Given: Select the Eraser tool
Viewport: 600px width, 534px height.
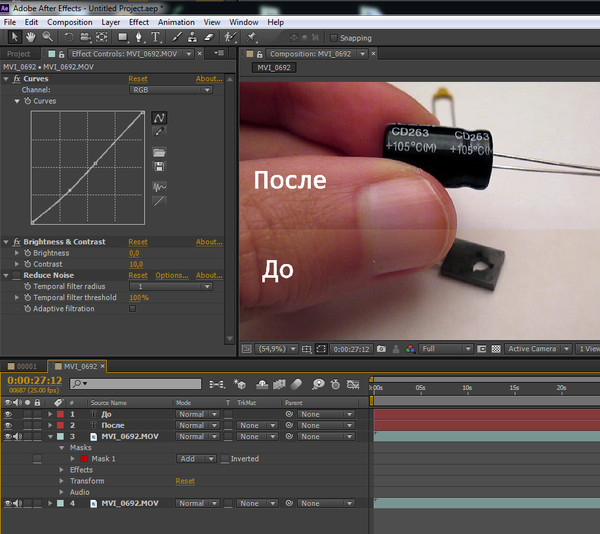Looking at the screenshot, I should tap(209, 37).
